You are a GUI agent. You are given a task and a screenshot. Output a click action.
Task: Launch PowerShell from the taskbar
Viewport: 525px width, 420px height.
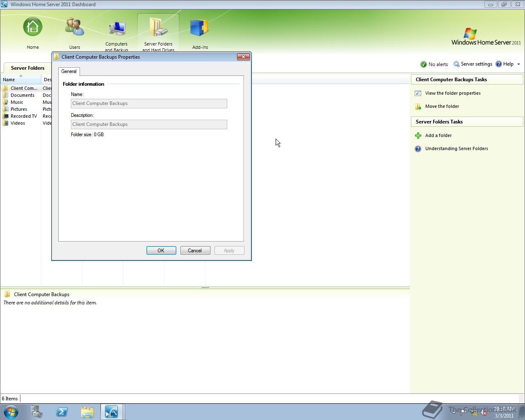point(62,412)
